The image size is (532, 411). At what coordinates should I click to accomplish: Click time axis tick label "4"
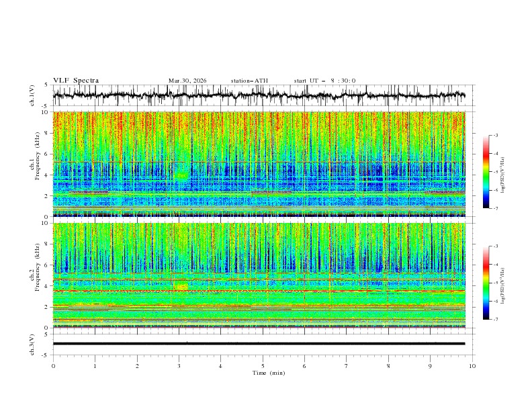point(220,366)
